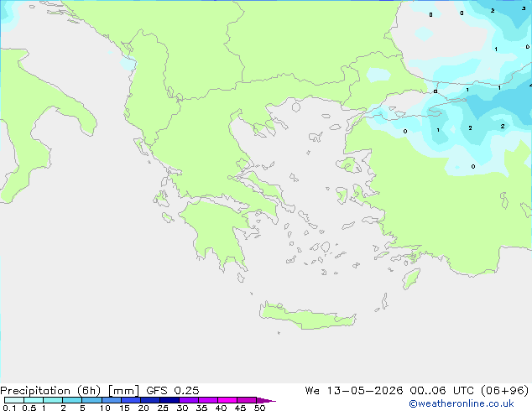
Task: Click the legend arrow tip beyond 50
Action: coord(266,400)
